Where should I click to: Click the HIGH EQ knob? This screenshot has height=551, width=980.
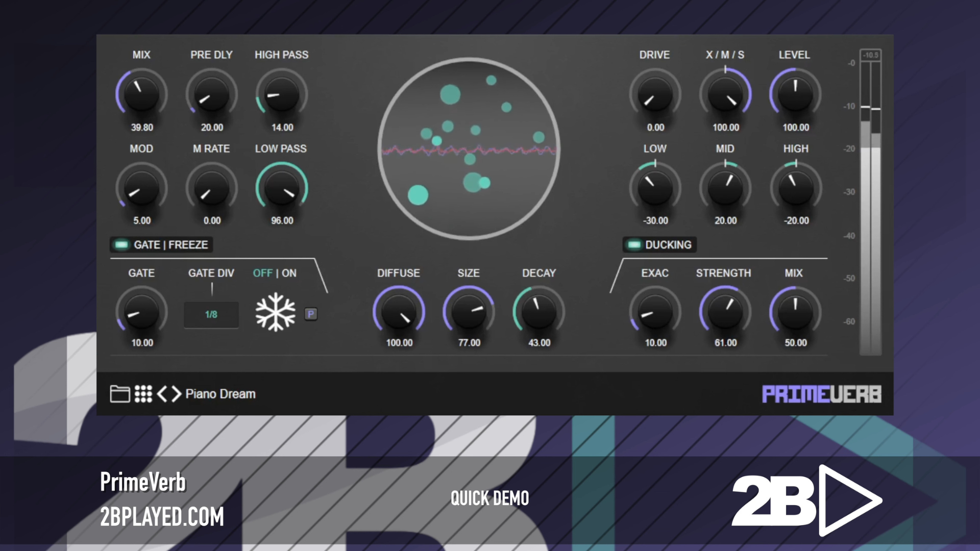click(x=795, y=188)
